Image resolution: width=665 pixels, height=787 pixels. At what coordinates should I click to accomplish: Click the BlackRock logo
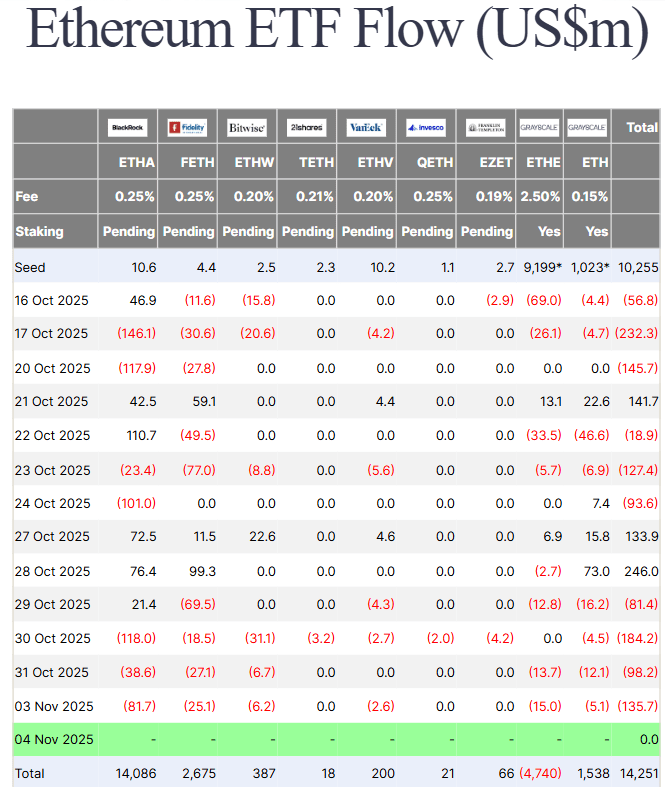click(128, 128)
